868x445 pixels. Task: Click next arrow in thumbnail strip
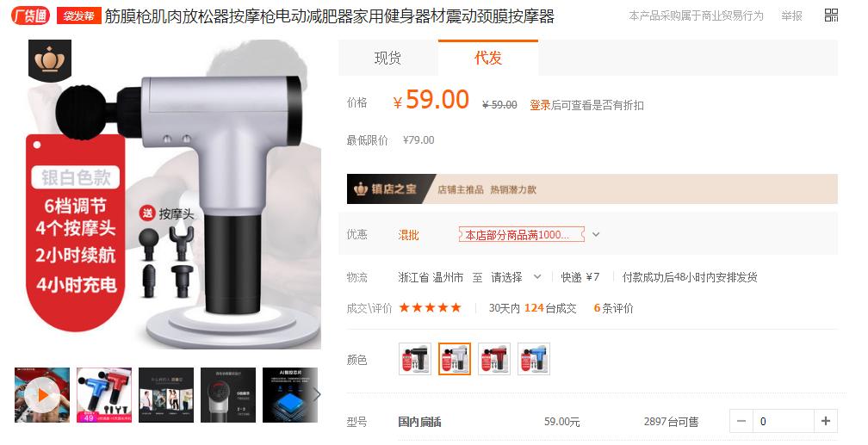pos(317,394)
